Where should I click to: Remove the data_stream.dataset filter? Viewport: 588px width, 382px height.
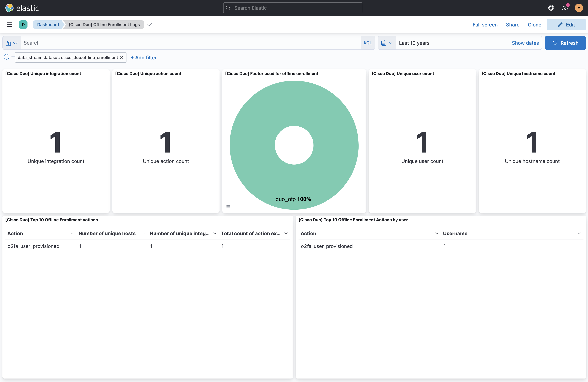(x=122, y=57)
